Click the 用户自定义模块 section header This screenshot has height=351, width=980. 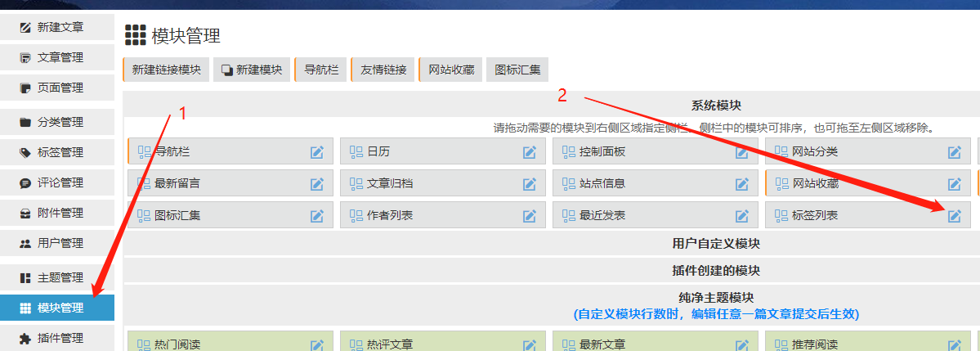tap(716, 243)
